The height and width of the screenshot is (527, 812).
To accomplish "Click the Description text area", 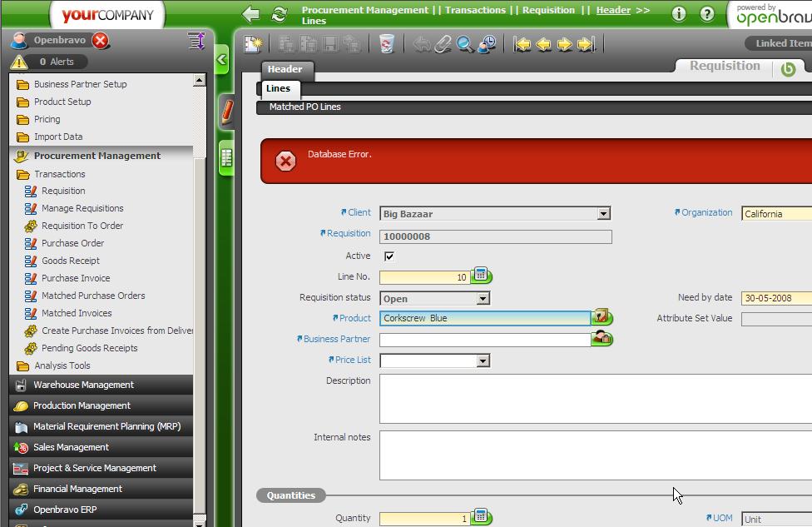I will click(x=596, y=399).
